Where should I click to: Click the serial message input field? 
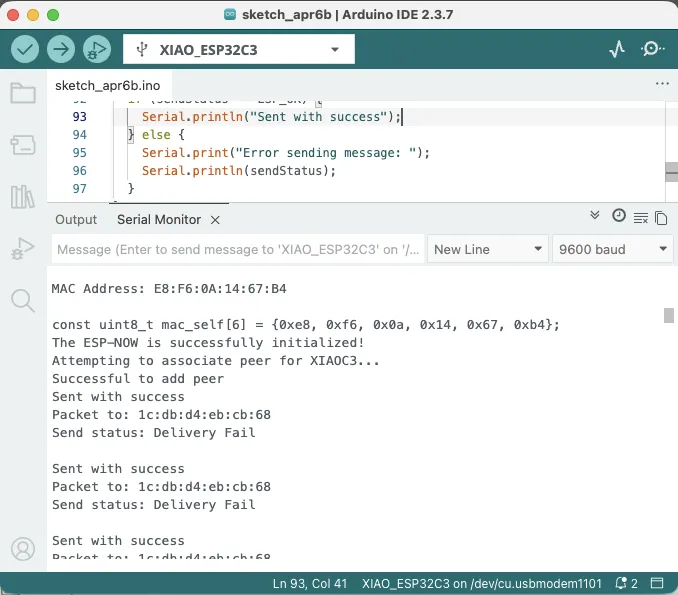(x=238, y=249)
